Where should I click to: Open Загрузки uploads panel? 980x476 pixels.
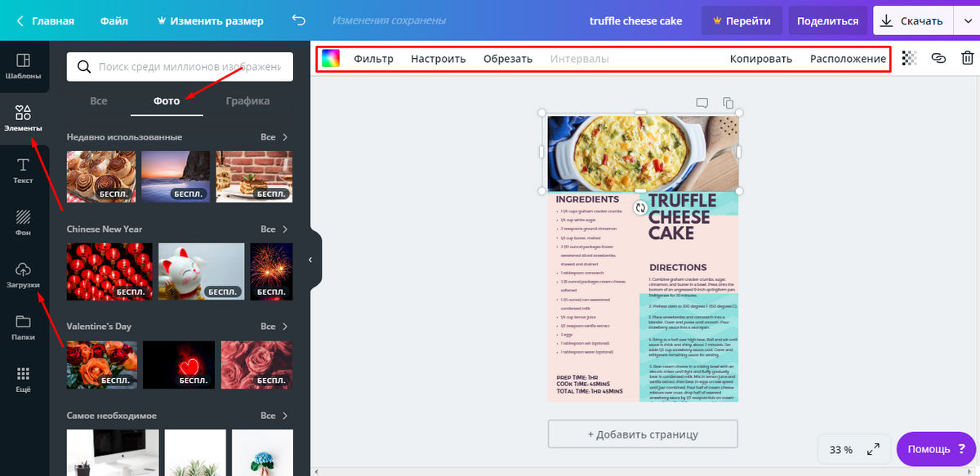pos(23,274)
